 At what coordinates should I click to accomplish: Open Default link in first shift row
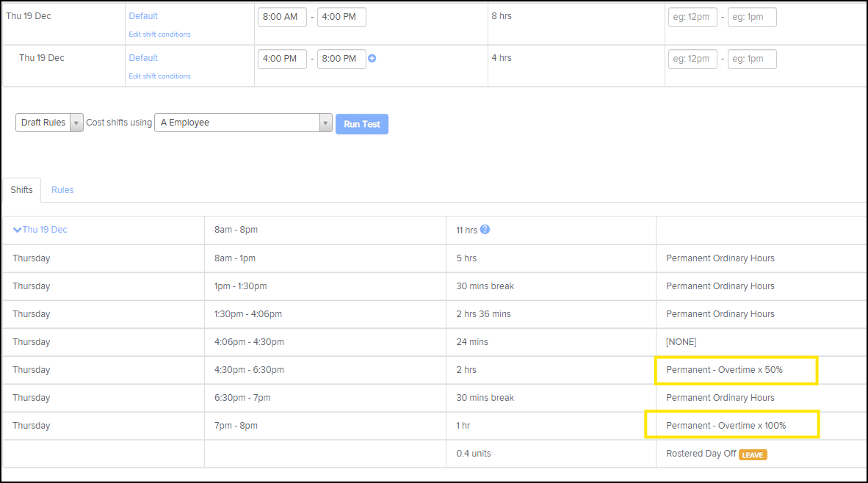[x=143, y=16]
